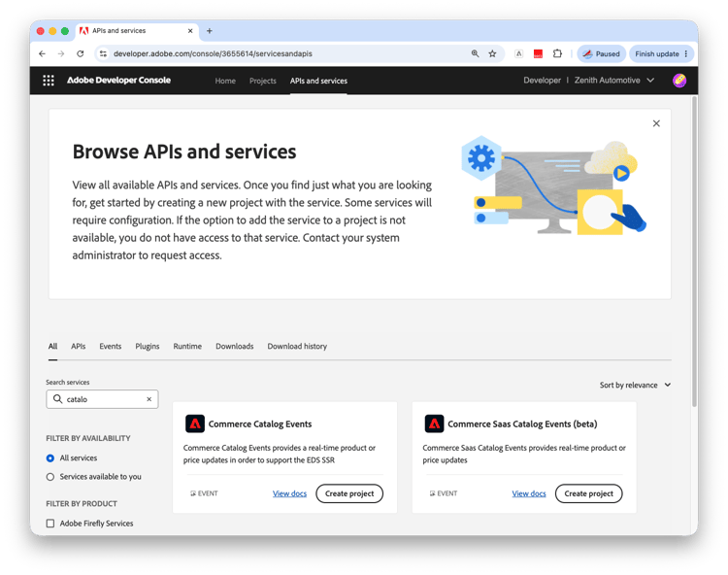Switch to the Plugins tab
The width and height of the screenshot is (728, 575).
148,347
